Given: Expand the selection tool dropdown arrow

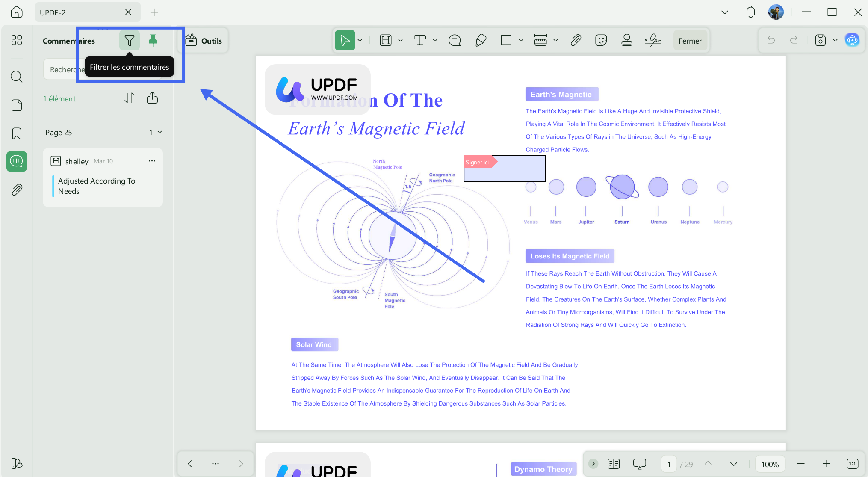Looking at the screenshot, I should 360,41.
